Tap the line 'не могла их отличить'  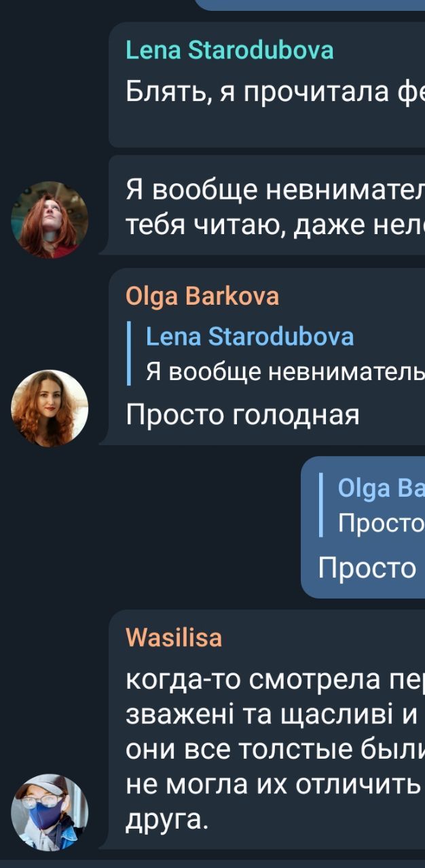pos(272,784)
